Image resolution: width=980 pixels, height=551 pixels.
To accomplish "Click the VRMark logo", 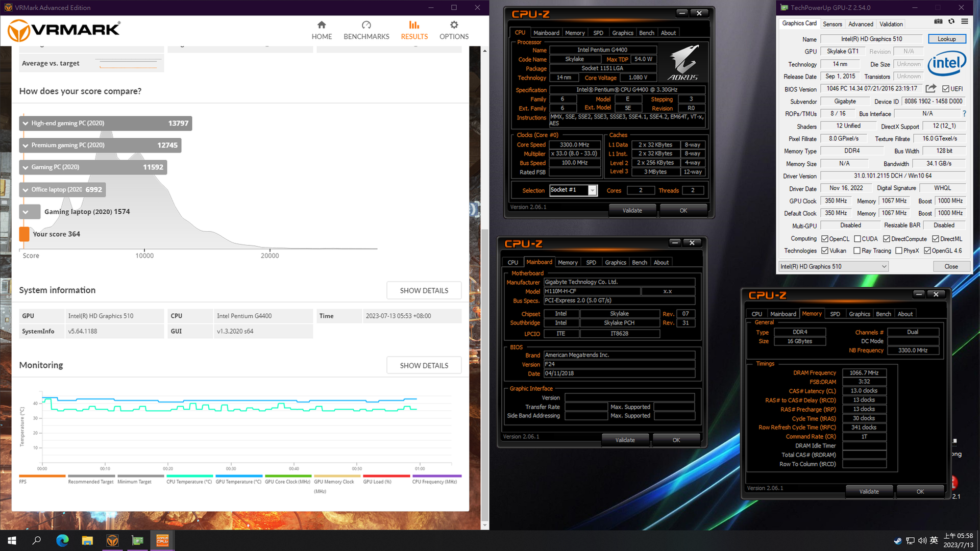I will pyautogui.click(x=64, y=31).
